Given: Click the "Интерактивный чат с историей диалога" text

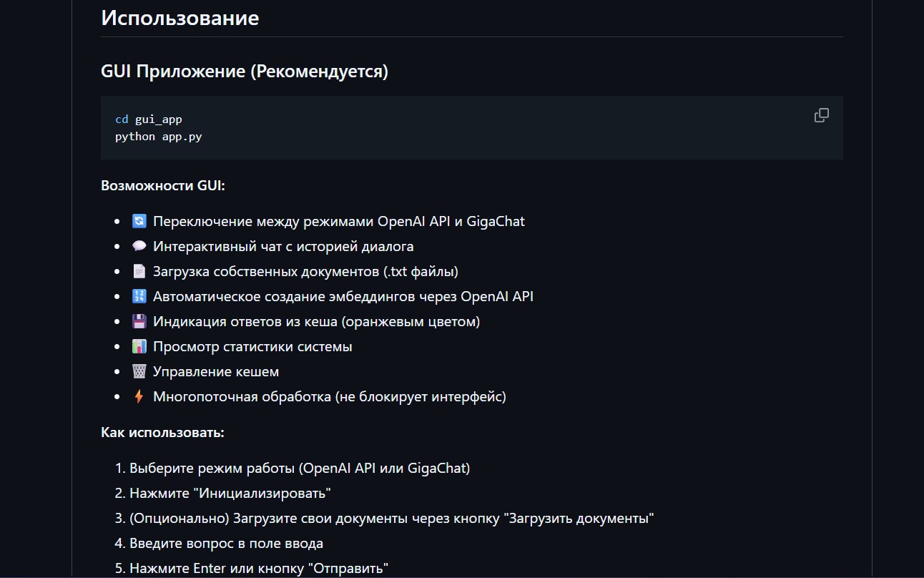Looking at the screenshot, I should click(283, 246).
